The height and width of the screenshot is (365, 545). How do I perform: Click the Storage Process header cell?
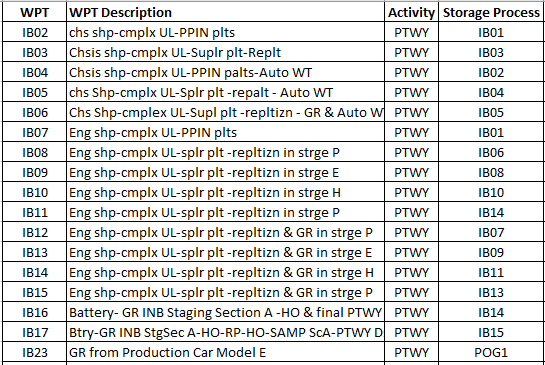pos(491,13)
